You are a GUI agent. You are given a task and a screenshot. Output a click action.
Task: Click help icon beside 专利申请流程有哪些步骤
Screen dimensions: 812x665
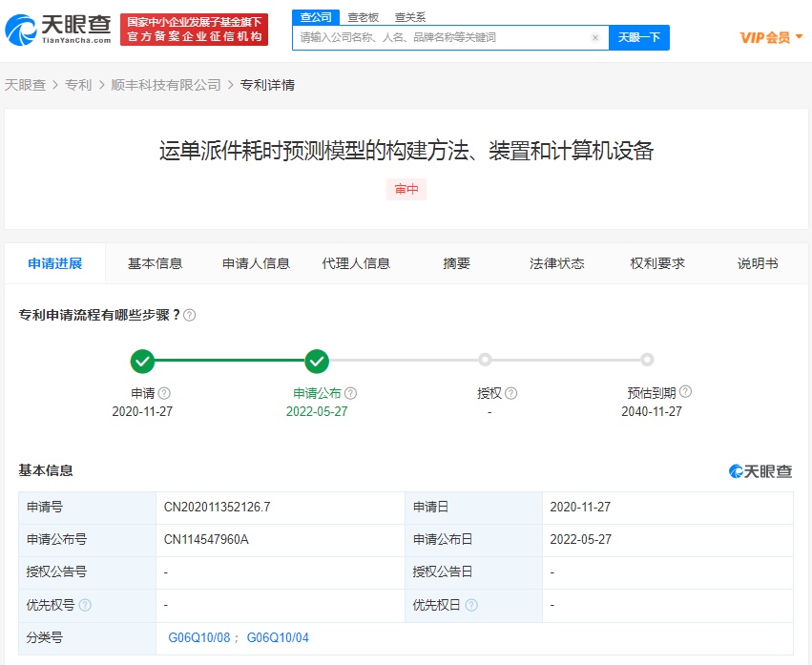pos(190,315)
